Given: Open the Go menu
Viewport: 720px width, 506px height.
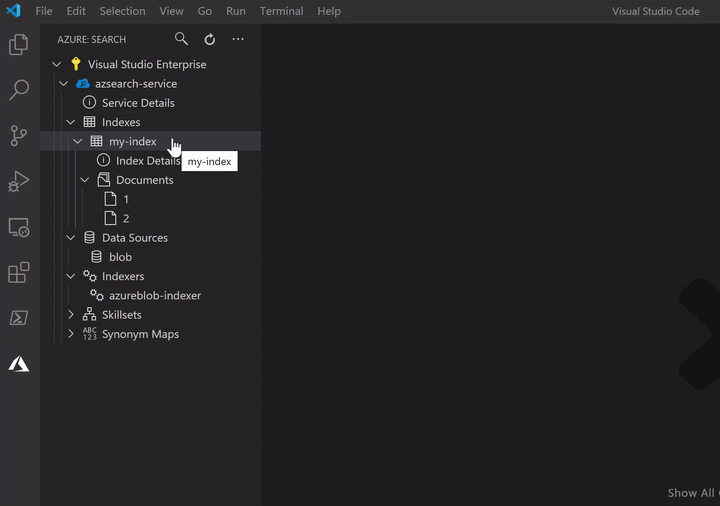Looking at the screenshot, I should tap(205, 11).
